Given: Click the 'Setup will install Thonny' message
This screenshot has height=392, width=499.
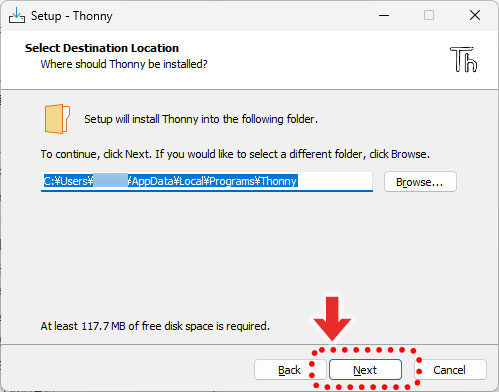Looking at the screenshot, I should (201, 119).
